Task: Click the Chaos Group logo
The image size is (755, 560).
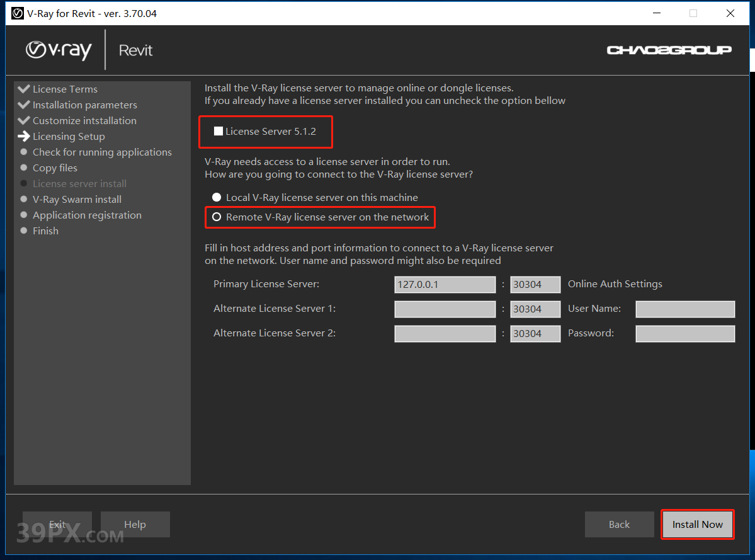Action: tap(669, 50)
